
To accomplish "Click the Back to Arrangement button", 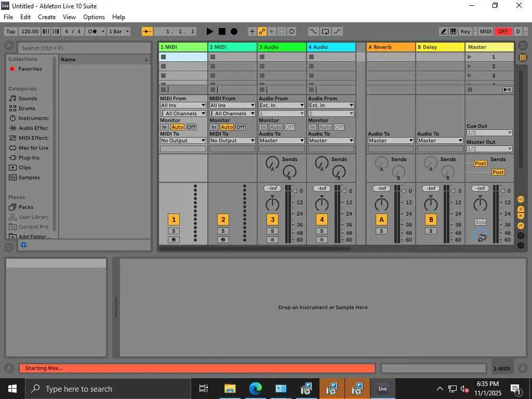I will pos(507,89).
